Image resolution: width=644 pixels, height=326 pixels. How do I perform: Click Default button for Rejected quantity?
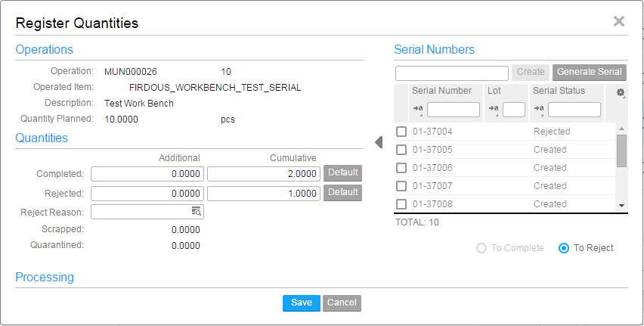pyautogui.click(x=342, y=192)
